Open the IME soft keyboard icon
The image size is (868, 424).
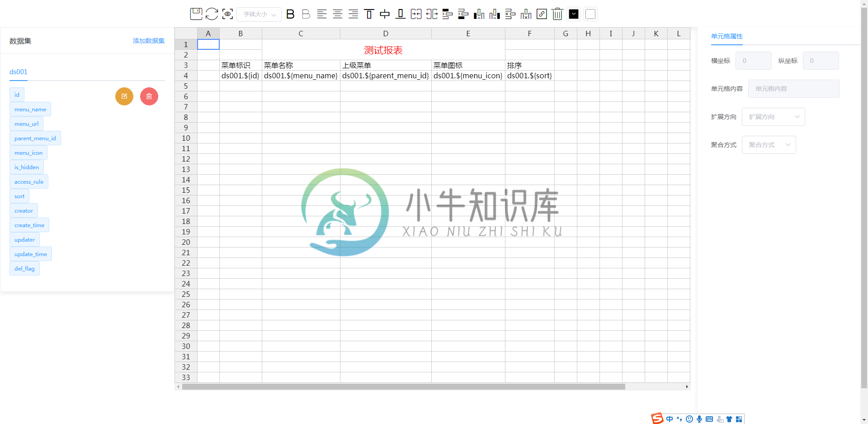(709, 419)
